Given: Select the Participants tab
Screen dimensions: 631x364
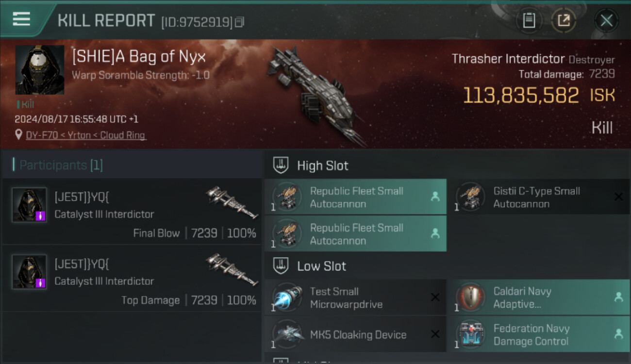Looking at the screenshot, I should pos(58,165).
